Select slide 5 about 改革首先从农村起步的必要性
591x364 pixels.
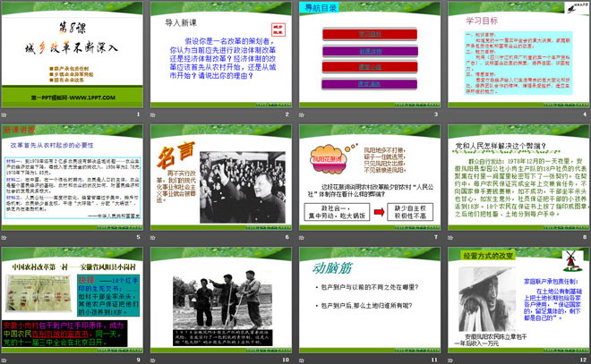pyautogui.click(x=72, y=178)
